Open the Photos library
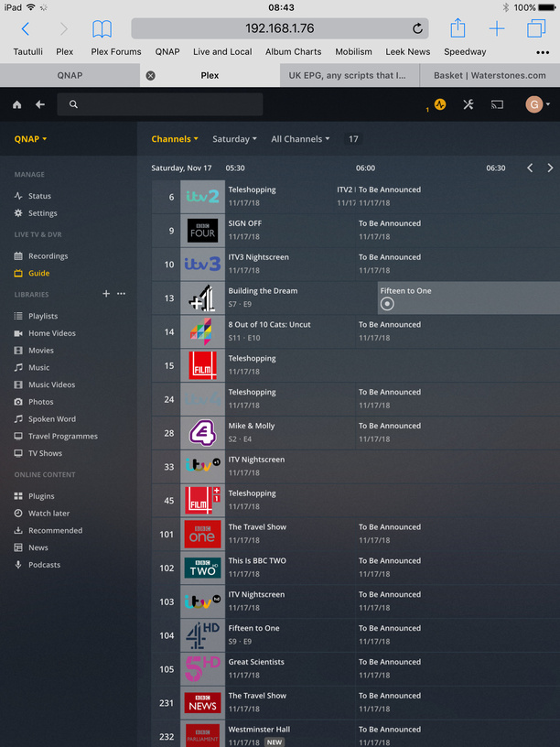560x747 pixels. (33, 402)
